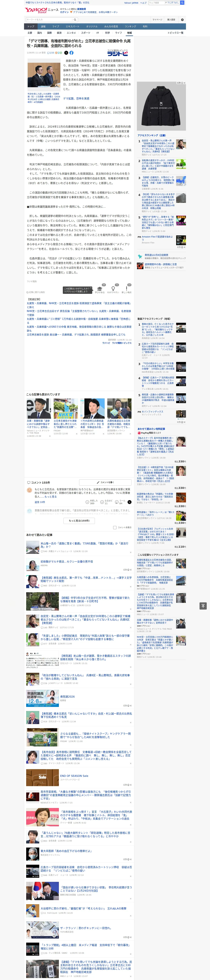Open the みんなの意見 tab
This screenshot has width=210, height=980.
coord(111,27)
